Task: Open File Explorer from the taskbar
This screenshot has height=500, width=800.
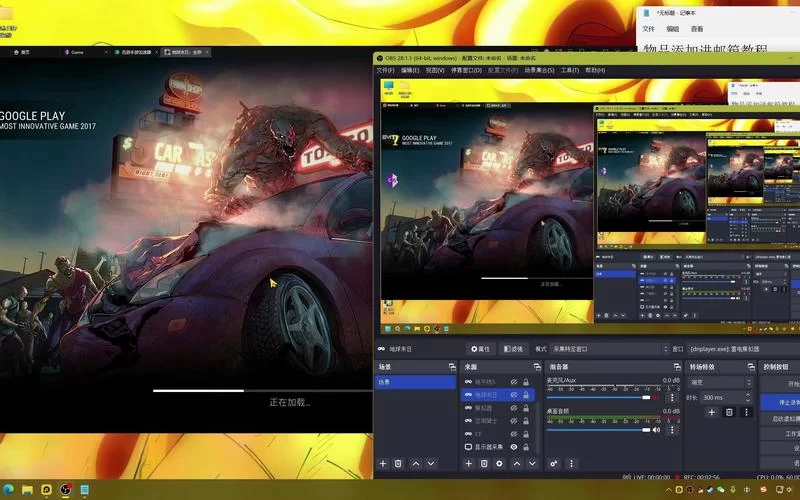Action: pyautogui.click(x=28, y=490)
